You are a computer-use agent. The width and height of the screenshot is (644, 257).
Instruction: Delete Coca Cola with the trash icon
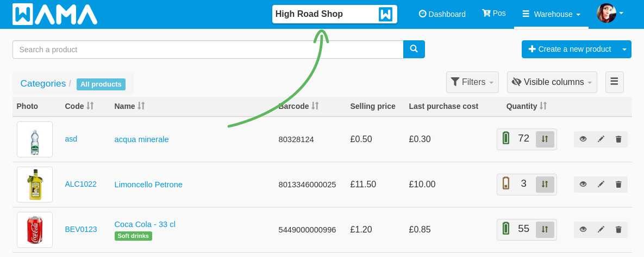tap(618, 230)
